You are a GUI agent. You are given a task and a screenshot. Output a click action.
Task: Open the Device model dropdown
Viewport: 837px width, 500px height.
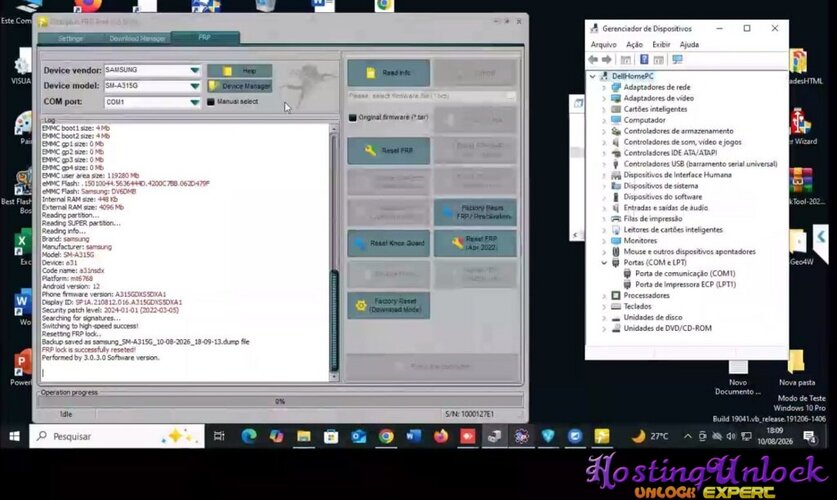pyautogui.click(x=195, y=86)
